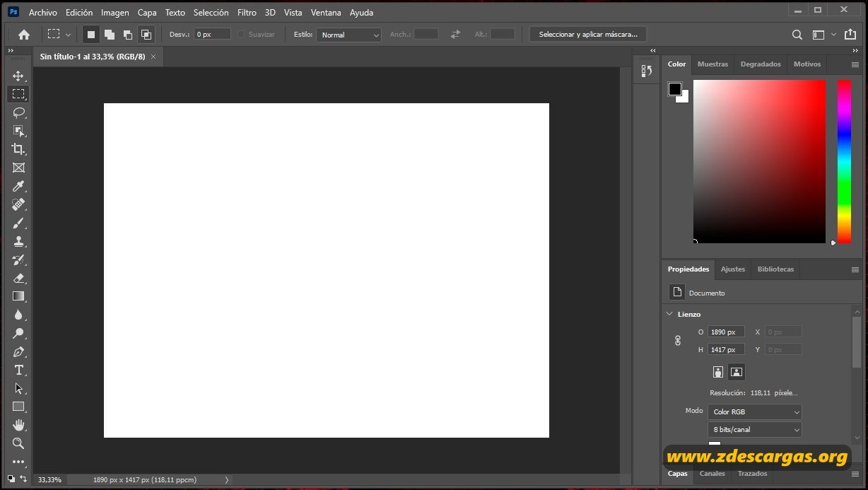Open the Archivo menu
Image resolution: width=868 pixels, height=490 pixels.
[42, 12]
